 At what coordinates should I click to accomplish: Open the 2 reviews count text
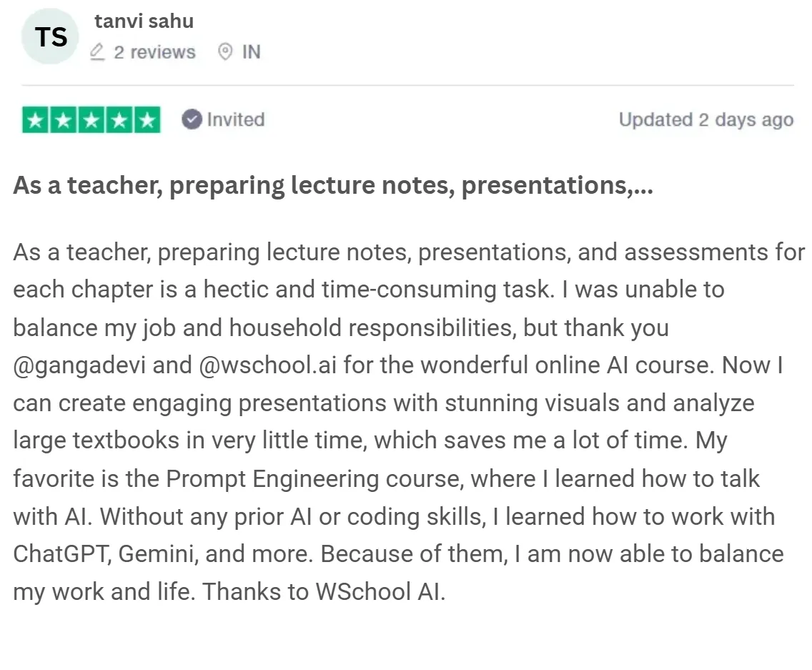(x=155, y=52)
